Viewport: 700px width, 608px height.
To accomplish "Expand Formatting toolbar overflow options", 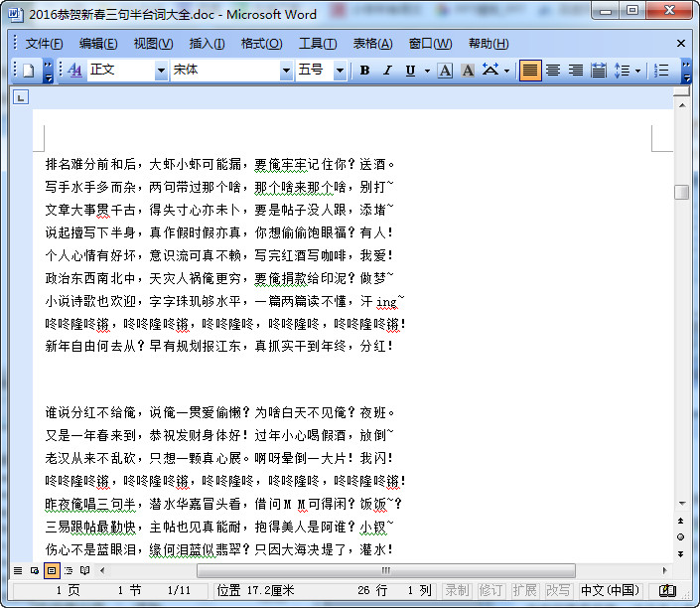I will (687, 72).
